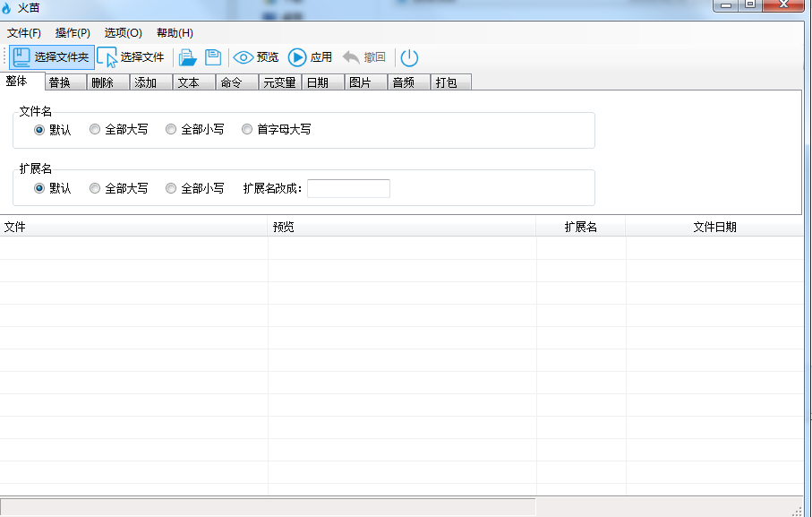Click the 应用 play button

click(310, 57)
